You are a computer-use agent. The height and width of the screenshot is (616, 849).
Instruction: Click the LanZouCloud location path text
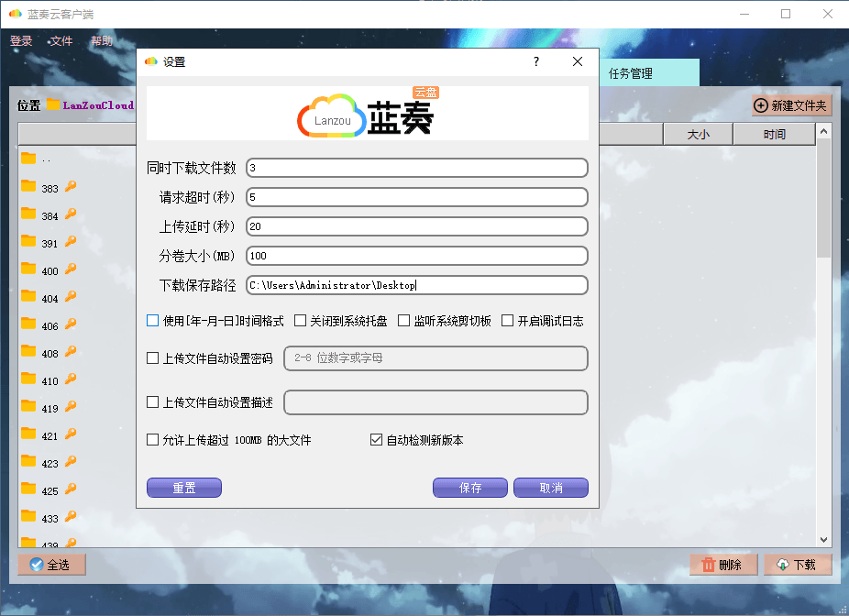click(98, 105)
